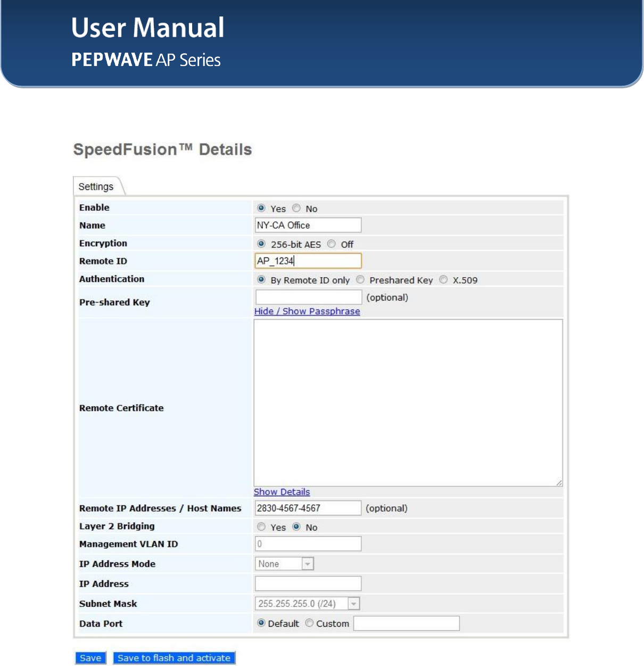644x666 pixels.
Task: Turn Encryption Off
Action: click(x=332, y=244)
